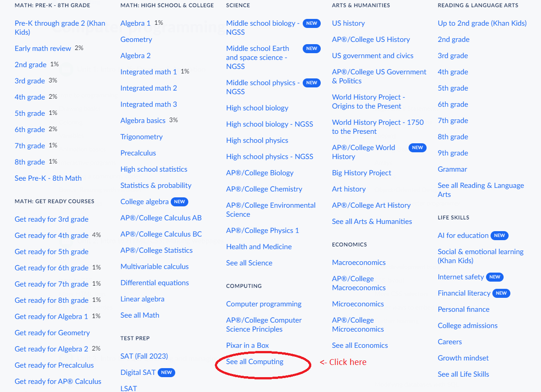Open Digital SAT test prep
This screenshot has height=392, width=541.
point(138,373)
